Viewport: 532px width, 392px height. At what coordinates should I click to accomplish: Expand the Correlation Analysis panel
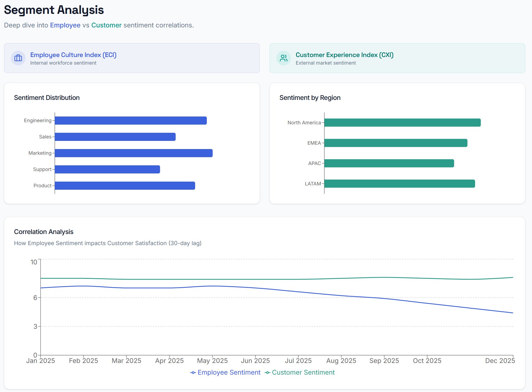[44, 232]
